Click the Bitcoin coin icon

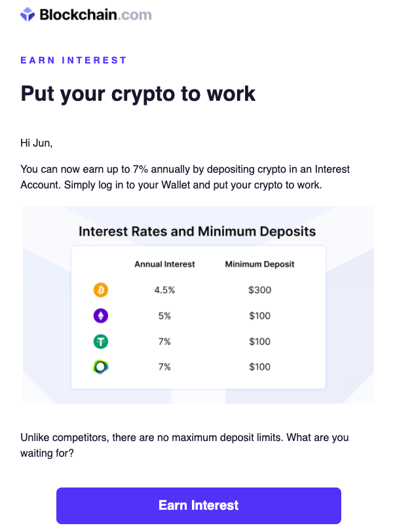pyautogui.click(x=101, y=290)
